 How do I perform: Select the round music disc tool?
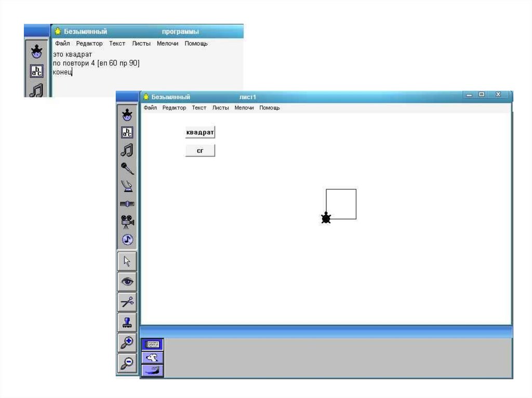pos(127,240)
